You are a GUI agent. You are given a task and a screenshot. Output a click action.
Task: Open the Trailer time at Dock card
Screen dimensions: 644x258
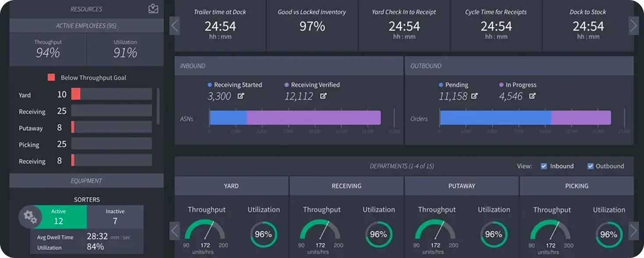pyautogui.click(x=220, y=26)
